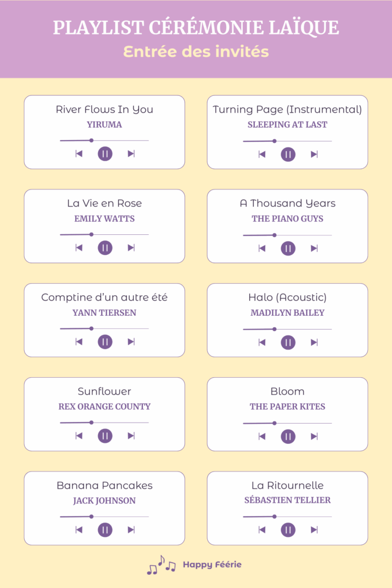Click the Halo (Acoustic) progress bar handle
This screenshot has width=392, height=588.
tap(275, 329)
